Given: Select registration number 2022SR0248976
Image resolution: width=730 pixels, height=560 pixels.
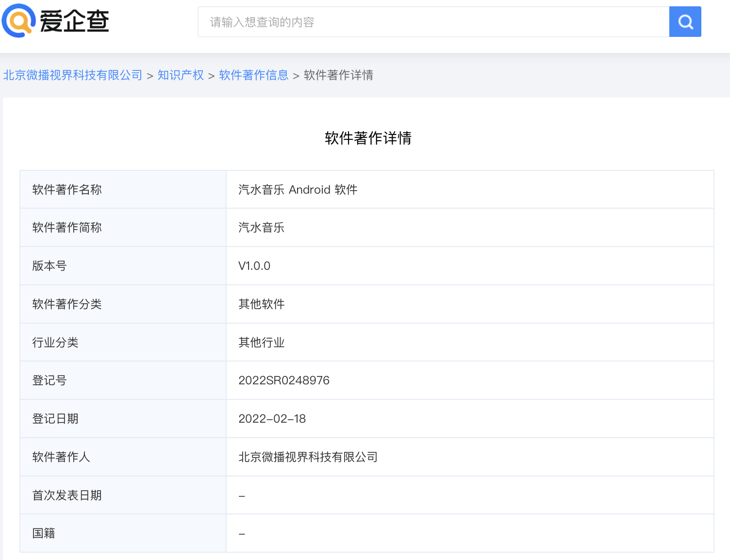Looking at the screenshot, I should (284, 380).
